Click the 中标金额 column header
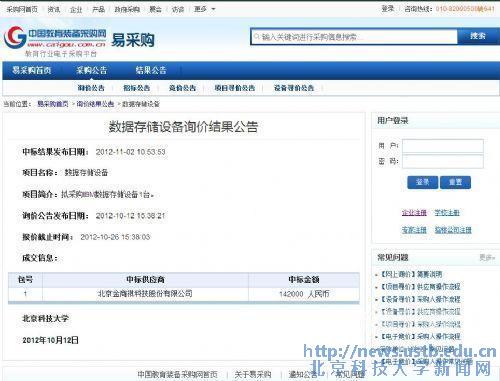The height and width of the screenshot is (381, 500). pyautogui.click(x=304, y=279)
